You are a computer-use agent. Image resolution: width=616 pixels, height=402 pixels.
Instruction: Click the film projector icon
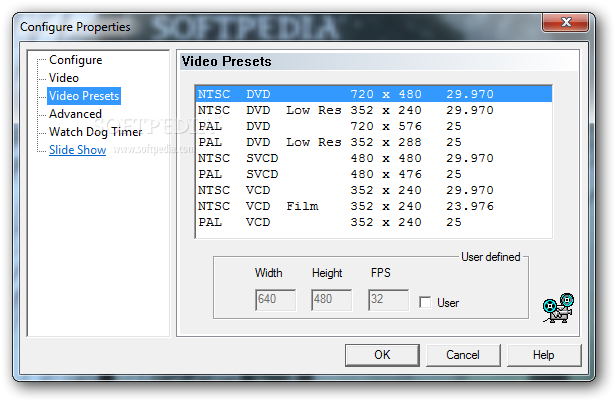(x=558, y=308)
